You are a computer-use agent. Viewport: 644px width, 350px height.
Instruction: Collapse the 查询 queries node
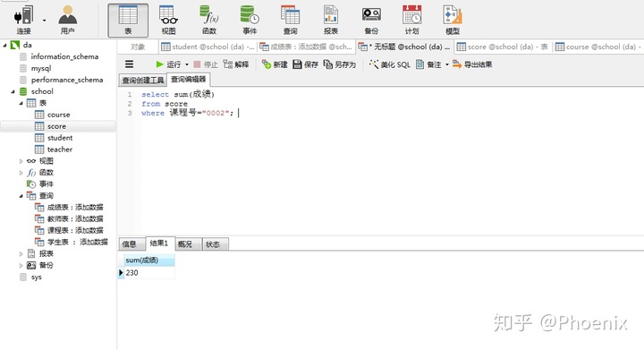(21, 196)
